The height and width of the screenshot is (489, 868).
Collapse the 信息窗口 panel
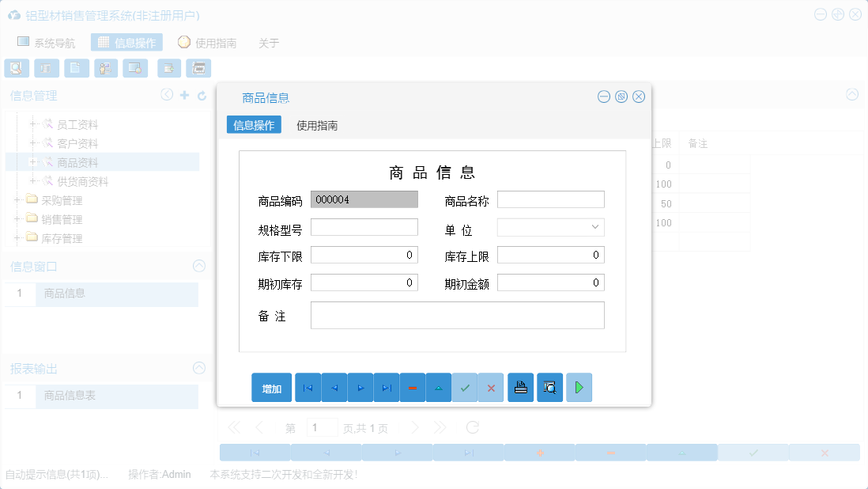[x=198, y=267]
